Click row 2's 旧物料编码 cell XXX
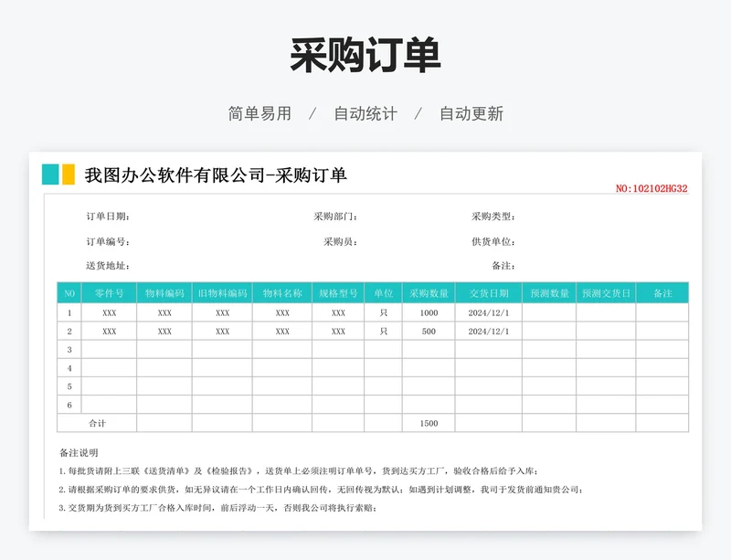This screenshot has width=731, height=560. [x=222, y=331]
